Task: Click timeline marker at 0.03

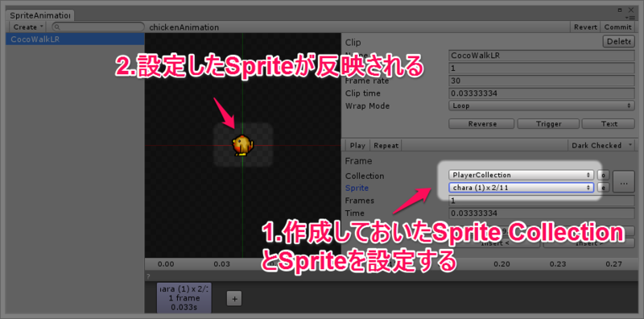Action: pos(222,264)
